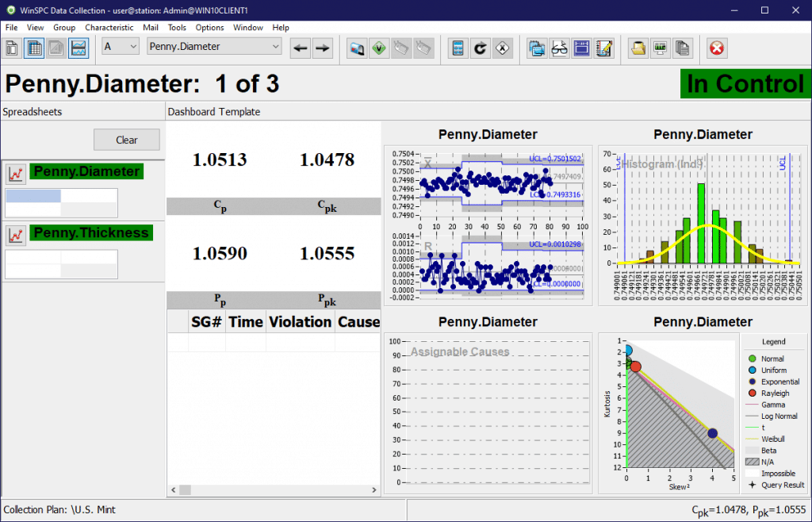The width and height of the screenshot is (812, 522).
Task: Click the Clear button in Spreadsheets panel
Action: (x=127, y=140)
